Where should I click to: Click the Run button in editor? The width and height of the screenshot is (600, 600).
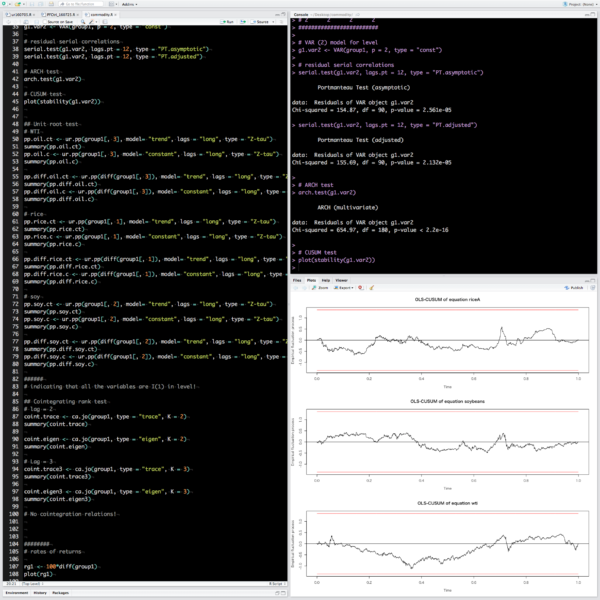(x=227, y=22)
